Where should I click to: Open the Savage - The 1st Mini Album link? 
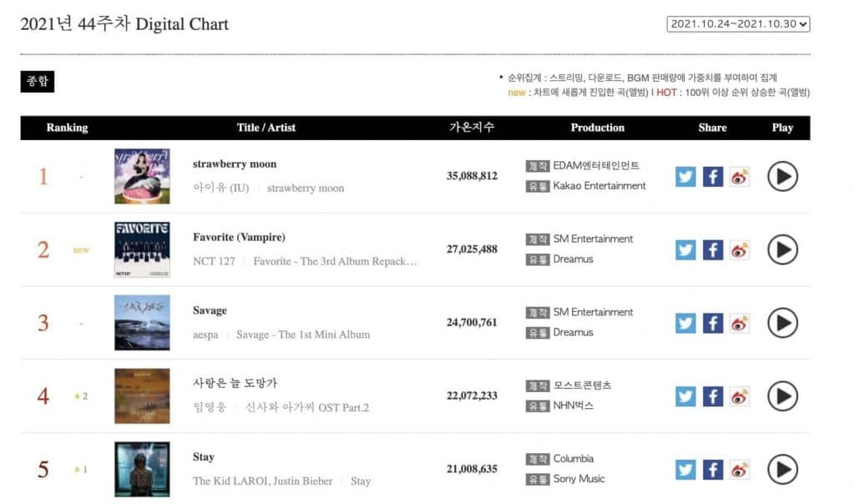(x=303, y=335)
